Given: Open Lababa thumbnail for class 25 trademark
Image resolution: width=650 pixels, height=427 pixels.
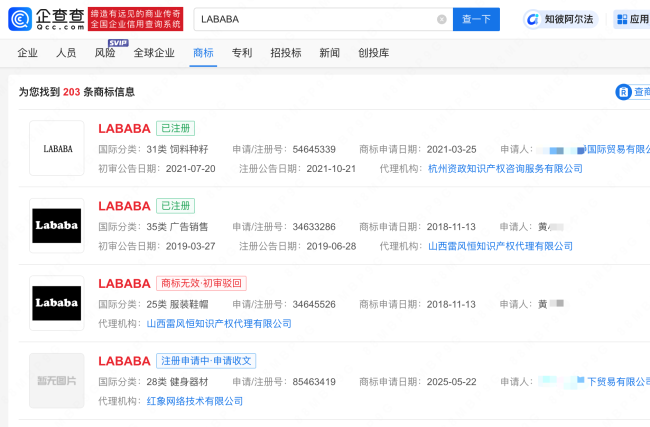Looking at the screenshot, I should point(57,303).
